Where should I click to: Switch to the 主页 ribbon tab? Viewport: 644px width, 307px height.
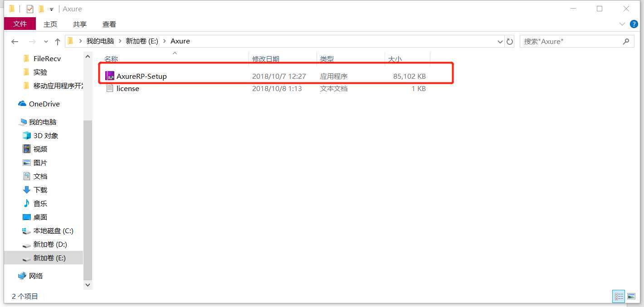tap(50, 24)
